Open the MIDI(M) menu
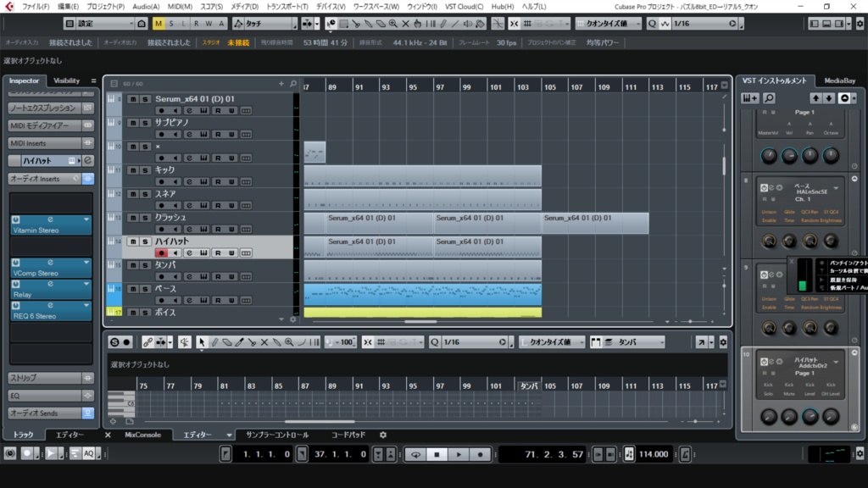 click(180, 7)
